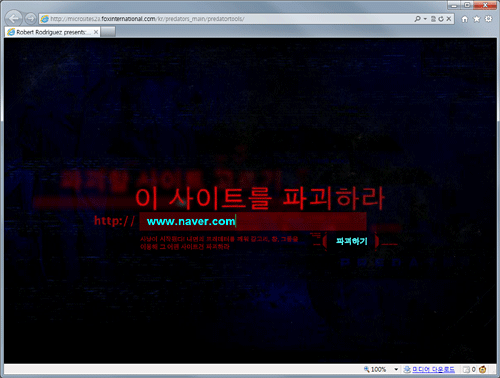Click the 100% zoom level text
The width and height of the screenshot is (500, 378).
tap(378, 369)
